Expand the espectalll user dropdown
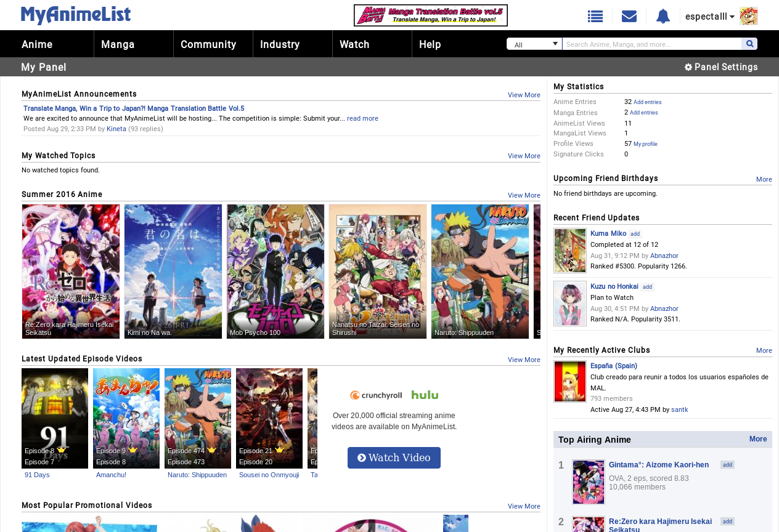This screenshot has width=779, height=532. coord(710,17)
